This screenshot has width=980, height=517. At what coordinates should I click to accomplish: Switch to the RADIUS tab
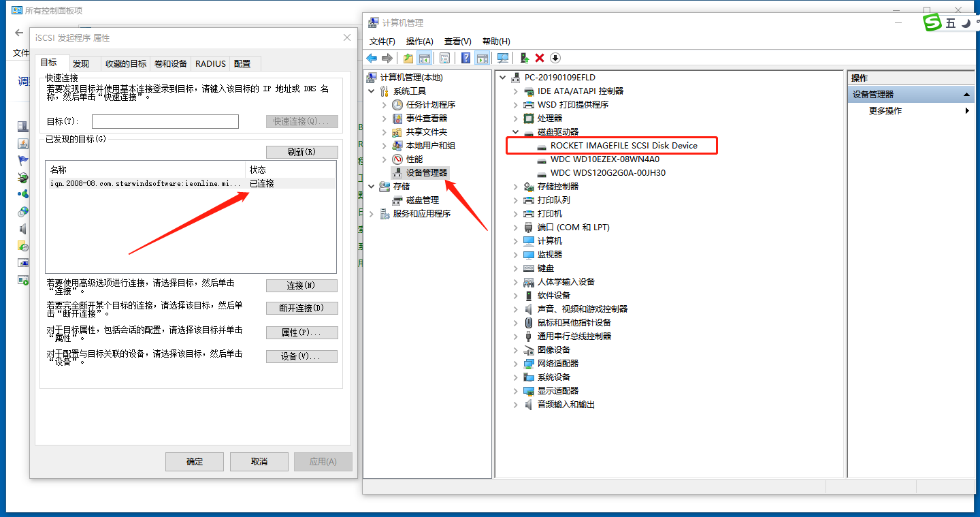pyautogui.click(x=210, y=63)
